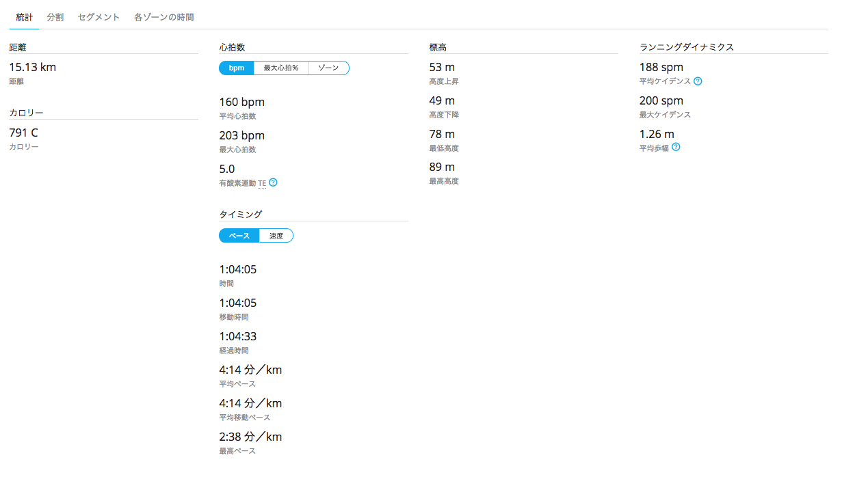The height and width of the screenshot is (477, 868).
Task: Select the ペース timing toggle
Action: [239, 236]
